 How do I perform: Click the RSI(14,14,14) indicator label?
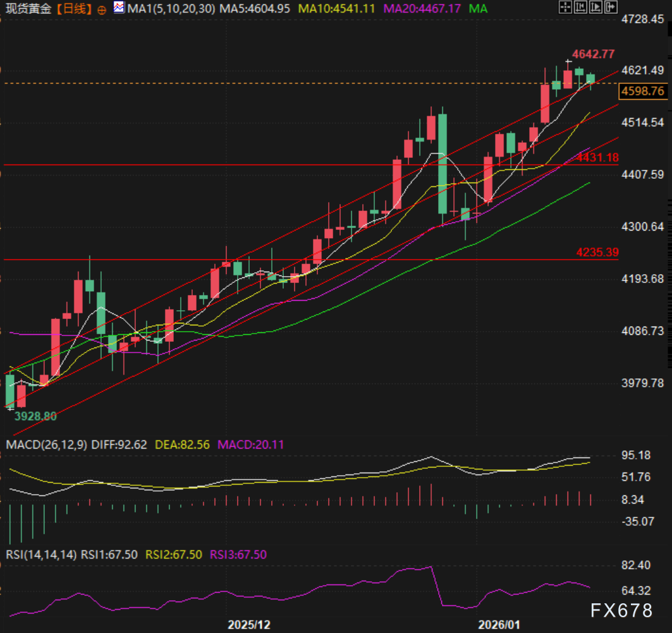tap(41, 555)
